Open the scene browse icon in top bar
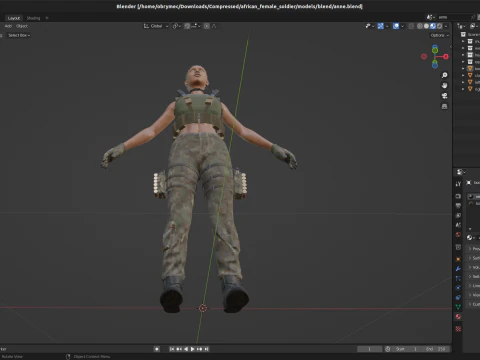Viewport: 480px width, 360px height. 430,17
